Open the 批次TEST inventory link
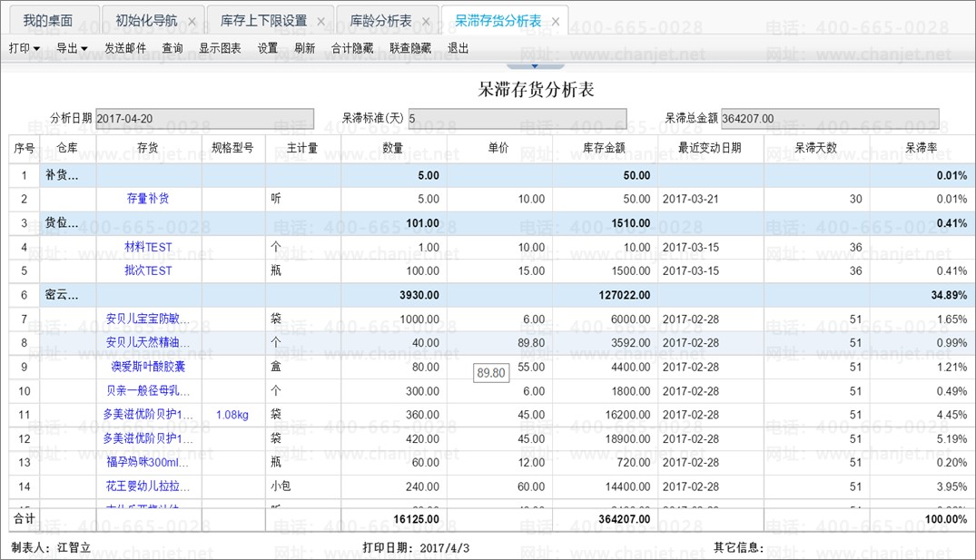The width and height of the screenshot is (976, 560). [148, 270]
